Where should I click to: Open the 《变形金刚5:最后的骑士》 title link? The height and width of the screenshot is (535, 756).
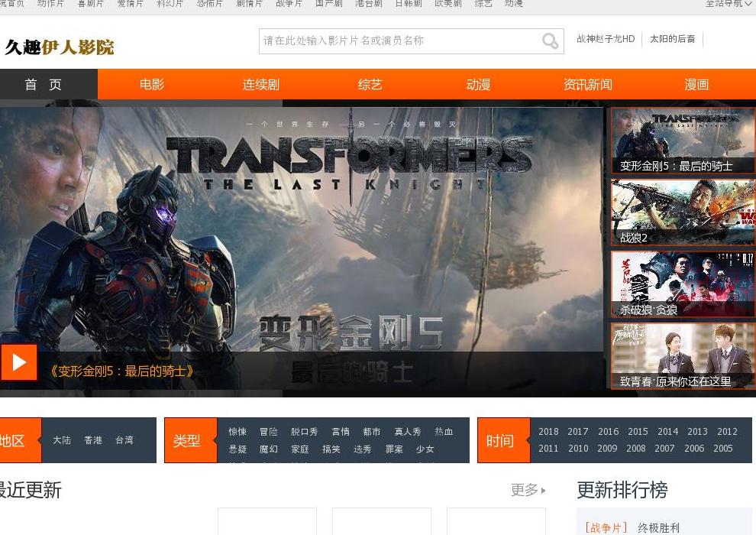tap(122, 371)
